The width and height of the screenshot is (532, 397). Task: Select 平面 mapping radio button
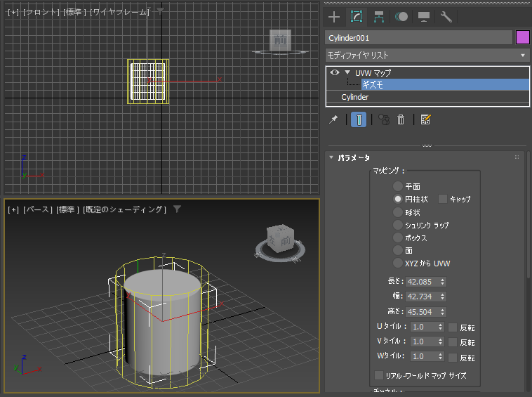pos(398,186)
